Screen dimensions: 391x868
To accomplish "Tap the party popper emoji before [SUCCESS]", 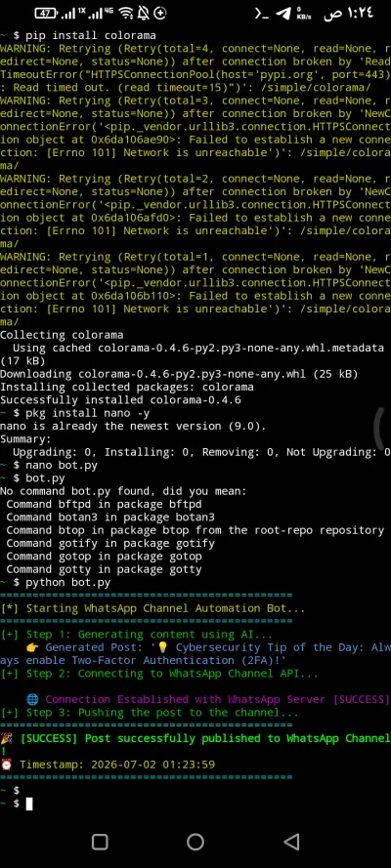I will point(6,738).
